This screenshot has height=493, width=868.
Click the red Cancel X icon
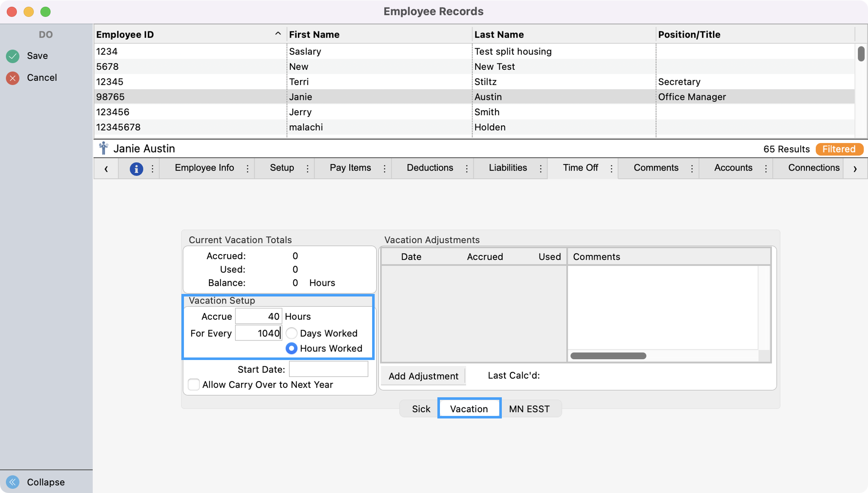coord(13,78)
